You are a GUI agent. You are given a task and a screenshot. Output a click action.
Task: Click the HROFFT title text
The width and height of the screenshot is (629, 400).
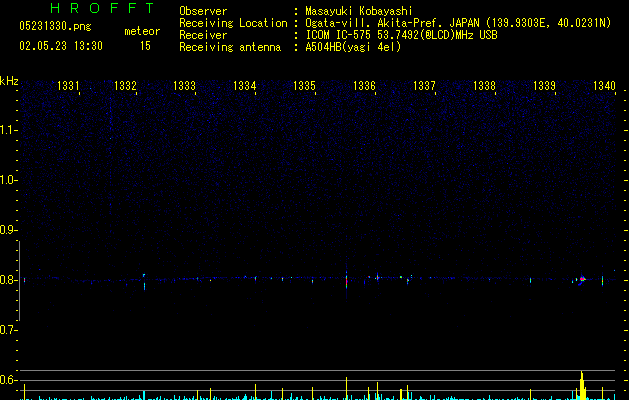pyautogui.click(x=102, y=8)
